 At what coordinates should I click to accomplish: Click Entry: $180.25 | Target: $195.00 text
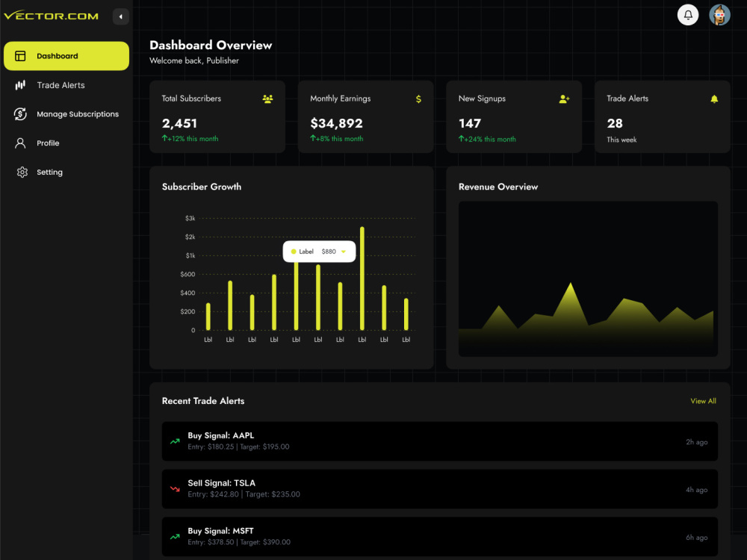pyautogui.click(x=238, y=447)
